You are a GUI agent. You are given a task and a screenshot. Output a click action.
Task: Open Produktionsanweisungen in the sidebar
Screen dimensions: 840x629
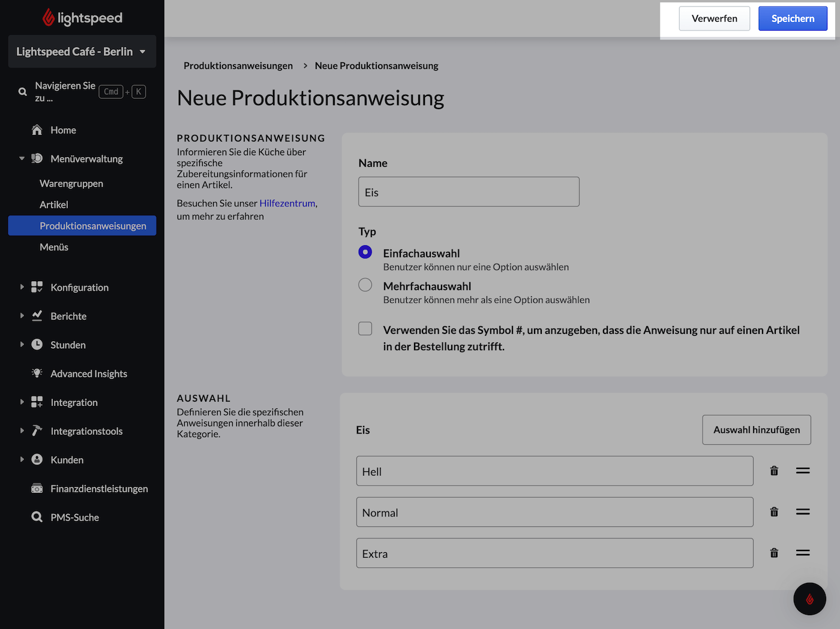[82, 225]
